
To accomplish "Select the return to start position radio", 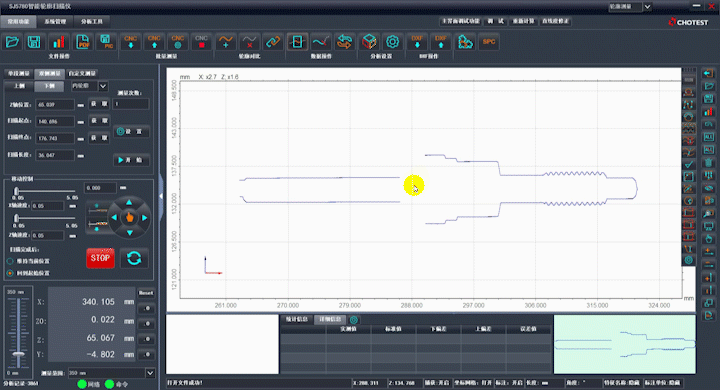I will 10,273.
